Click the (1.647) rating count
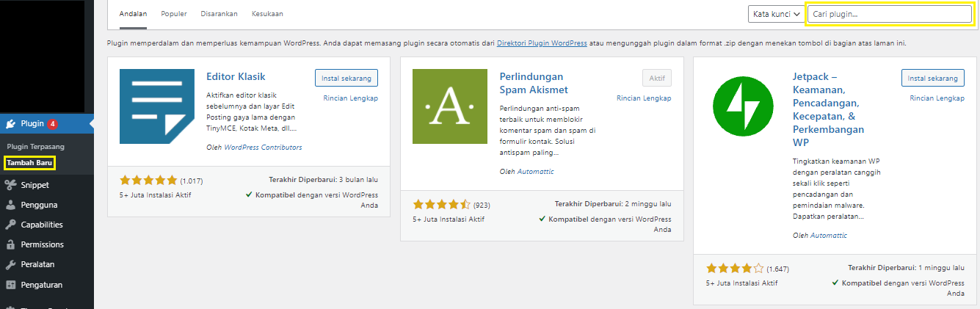Screen dimensions: 980x309 click(x=778, y=269)
